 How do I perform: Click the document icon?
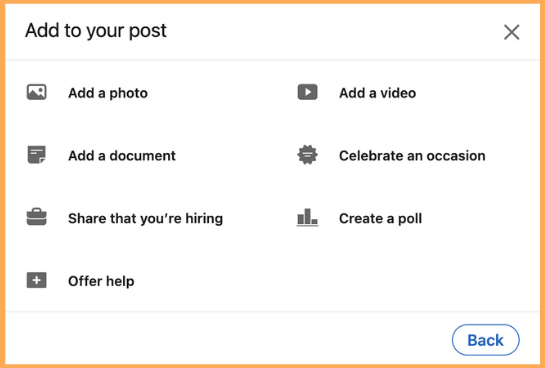point(36,155)
